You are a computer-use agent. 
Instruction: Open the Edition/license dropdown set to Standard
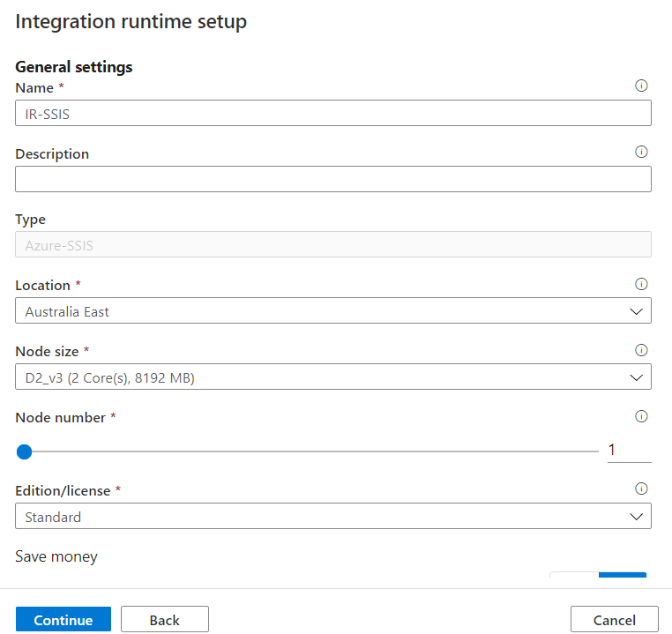point(333,516)
